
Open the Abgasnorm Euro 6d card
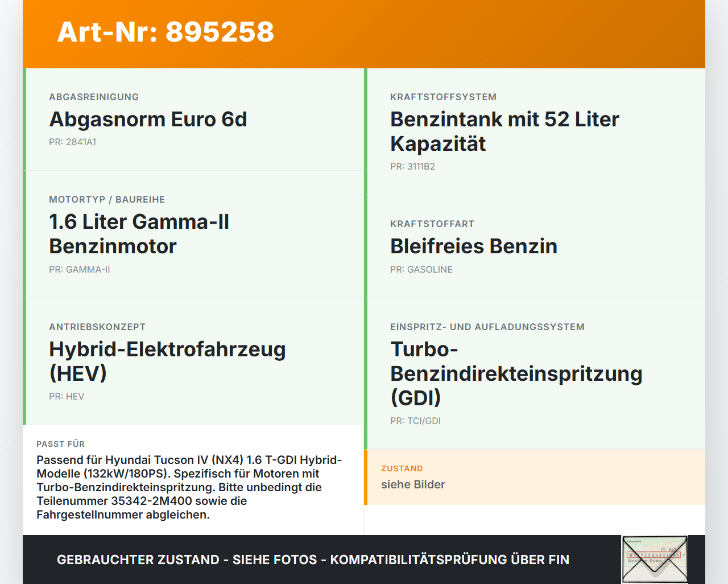tap(193, 120)
